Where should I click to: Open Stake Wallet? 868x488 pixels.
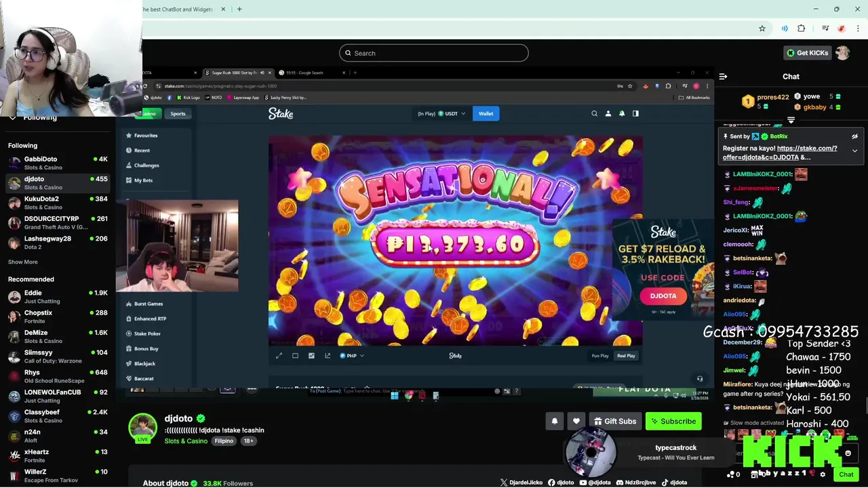pyautogui.click(x=486, y=114)
